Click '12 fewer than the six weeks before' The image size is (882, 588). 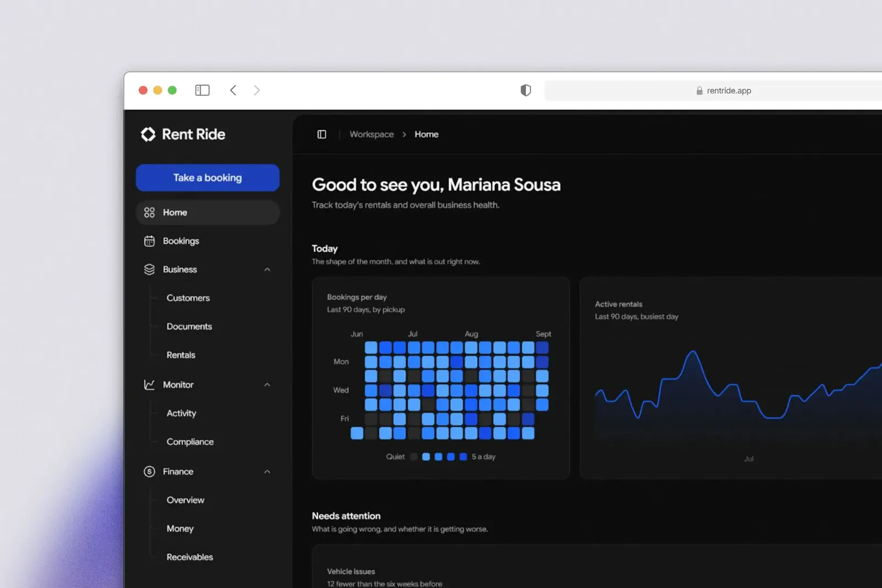pos(384,584)
